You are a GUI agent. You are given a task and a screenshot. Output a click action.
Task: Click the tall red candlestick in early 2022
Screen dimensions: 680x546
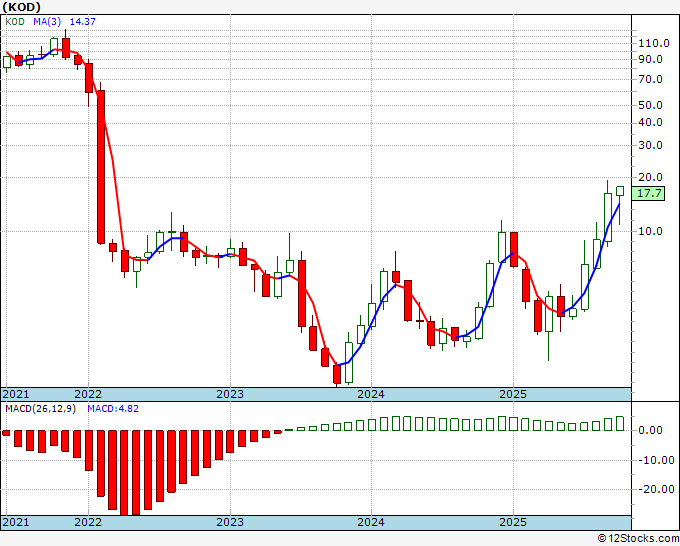click(x=101, y=167)
